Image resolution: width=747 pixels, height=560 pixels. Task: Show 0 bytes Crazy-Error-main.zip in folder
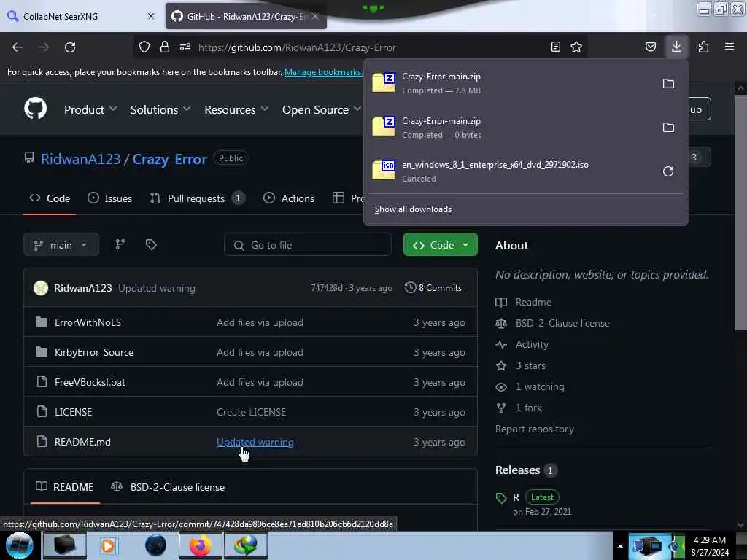(x=668, y=128)
